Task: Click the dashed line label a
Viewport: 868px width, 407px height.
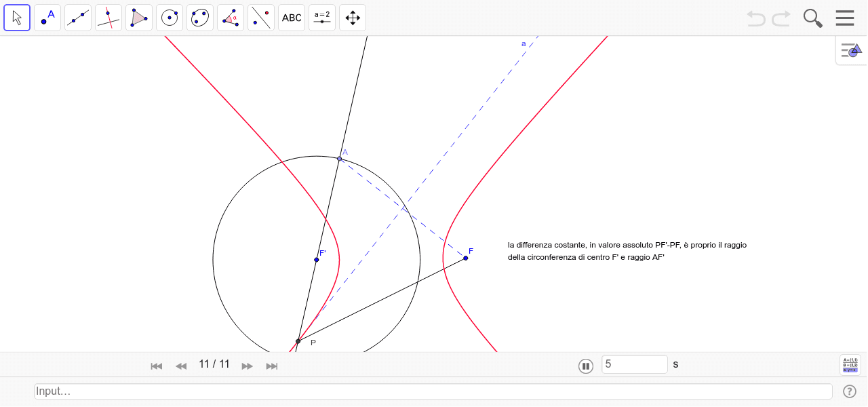Action: click(524, 43)
